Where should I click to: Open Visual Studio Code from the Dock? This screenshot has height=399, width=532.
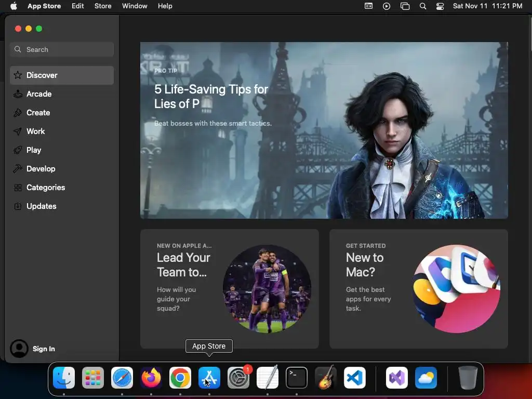[355, 378]
